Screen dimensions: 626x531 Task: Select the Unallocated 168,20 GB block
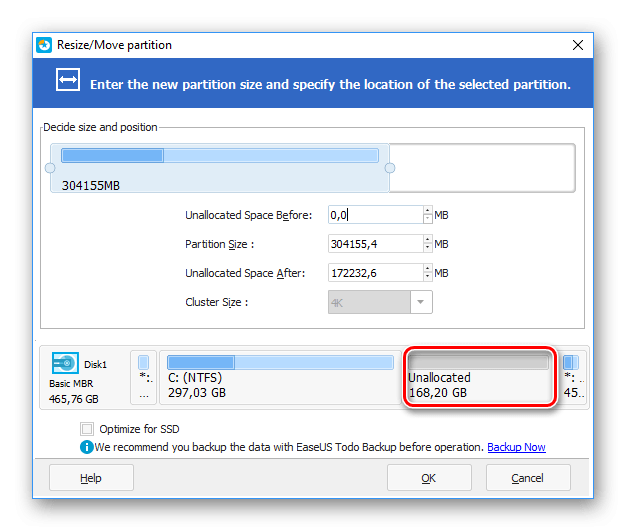click(x=478, y=377)
